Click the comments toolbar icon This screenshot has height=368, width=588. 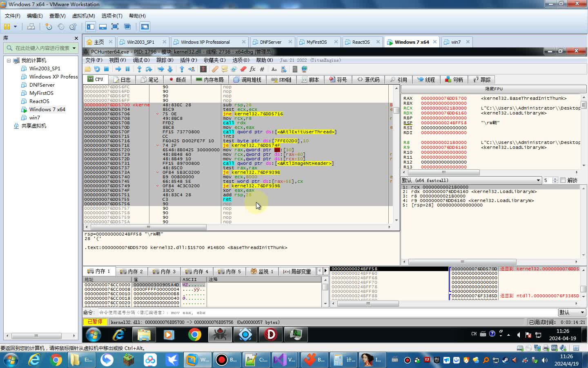click(225, 69)
